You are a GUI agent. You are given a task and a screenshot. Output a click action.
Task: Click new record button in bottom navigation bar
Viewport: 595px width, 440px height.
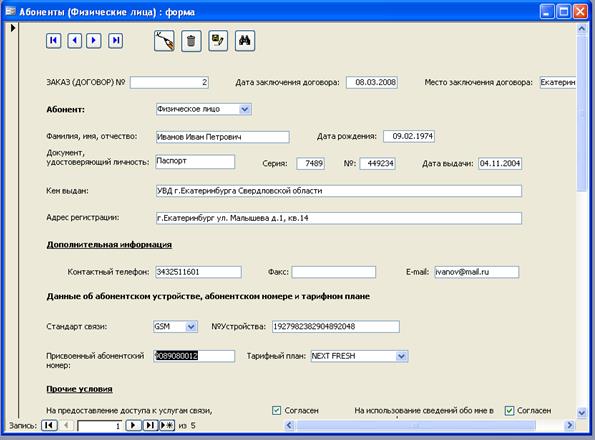click(167, 425)
